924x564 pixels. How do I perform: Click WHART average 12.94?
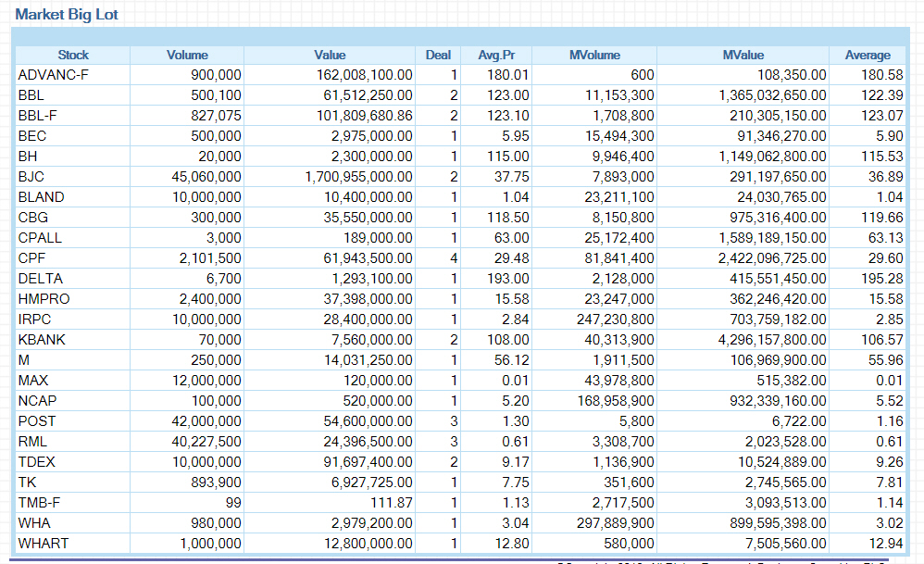(886, 544)
